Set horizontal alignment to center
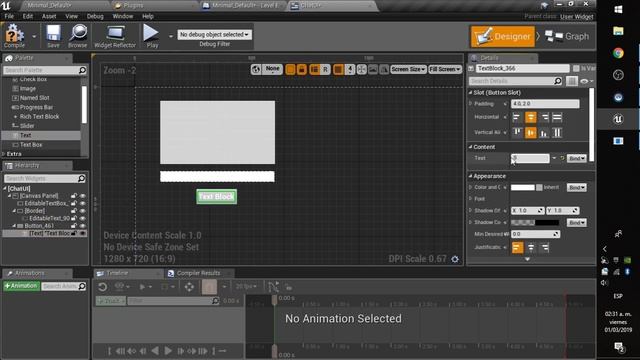 point(531,118)
